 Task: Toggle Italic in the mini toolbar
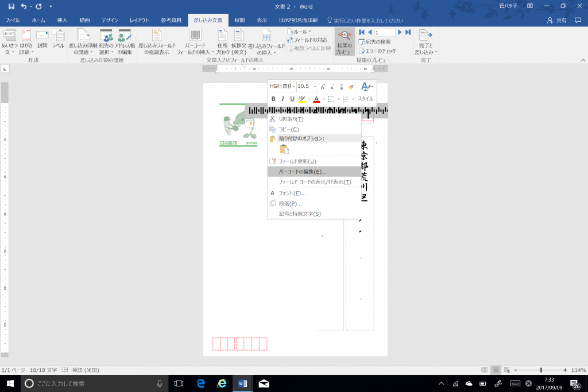(283, 99)
